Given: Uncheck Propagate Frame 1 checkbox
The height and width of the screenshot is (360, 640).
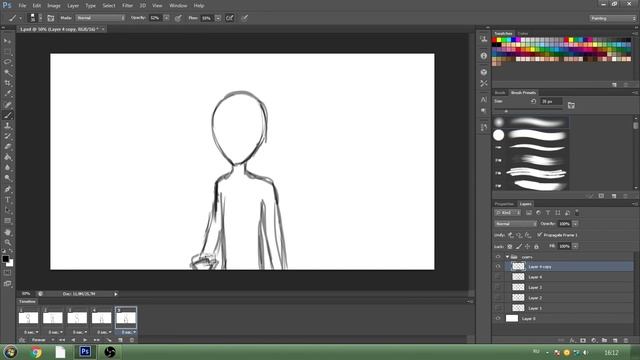Looking at the screenshot, I should pyautogui.click(x=540, y=235).
